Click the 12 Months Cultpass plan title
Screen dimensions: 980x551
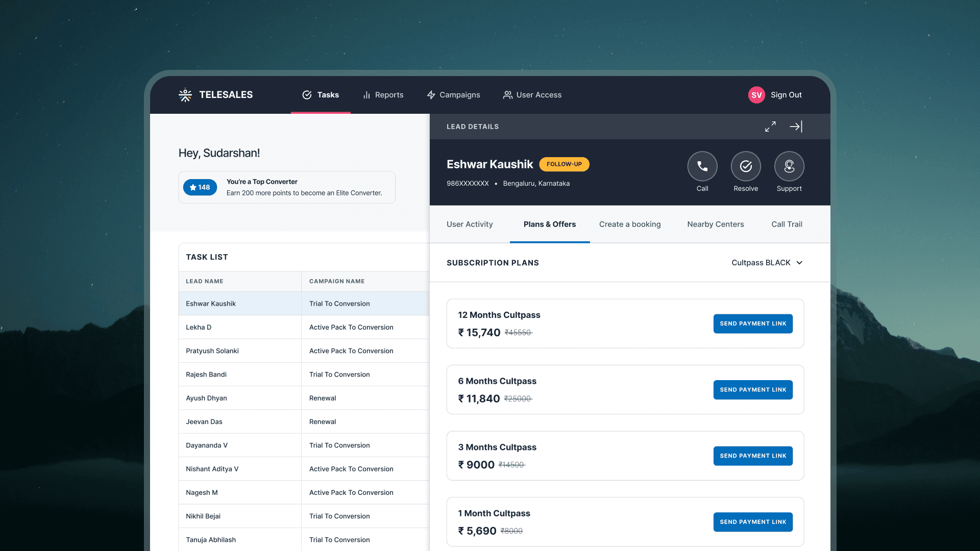tap(499, 315)
